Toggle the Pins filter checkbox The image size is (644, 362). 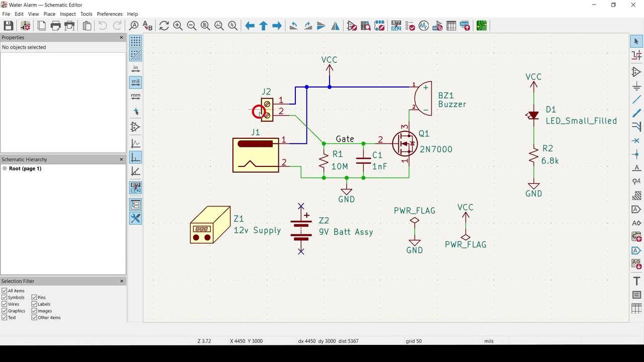(x=35, y=298)
